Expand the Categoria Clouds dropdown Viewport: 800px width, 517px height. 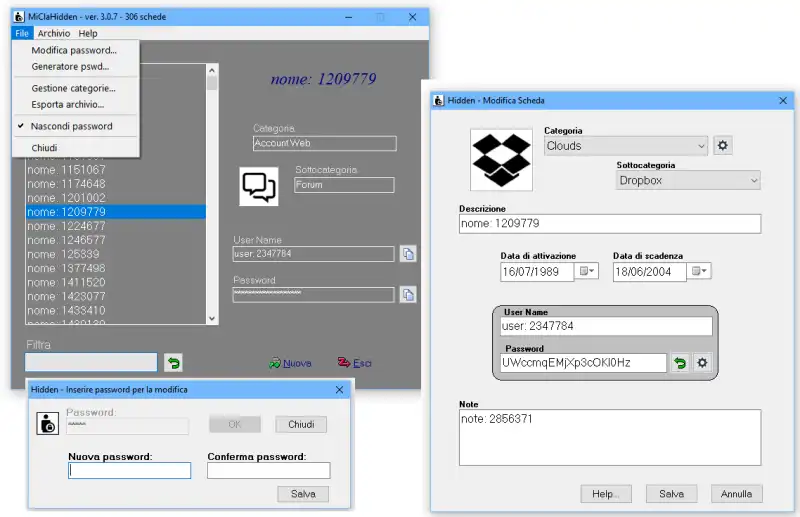coord(701,146)
